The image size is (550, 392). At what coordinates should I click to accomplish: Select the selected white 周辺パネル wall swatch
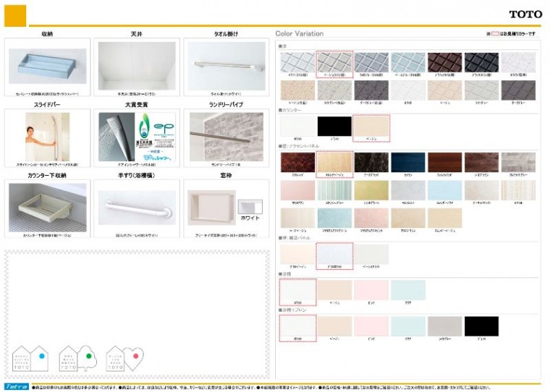334,254
